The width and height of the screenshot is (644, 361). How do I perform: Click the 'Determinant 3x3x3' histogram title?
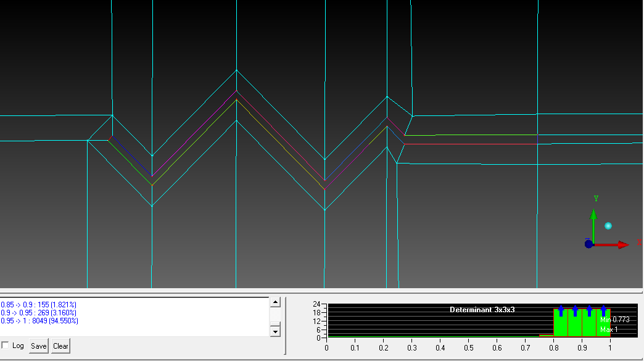(x=482, y=309)
